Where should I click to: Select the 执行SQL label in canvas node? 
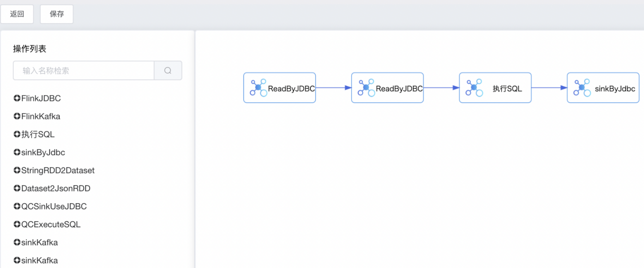[x=507, y=89]
